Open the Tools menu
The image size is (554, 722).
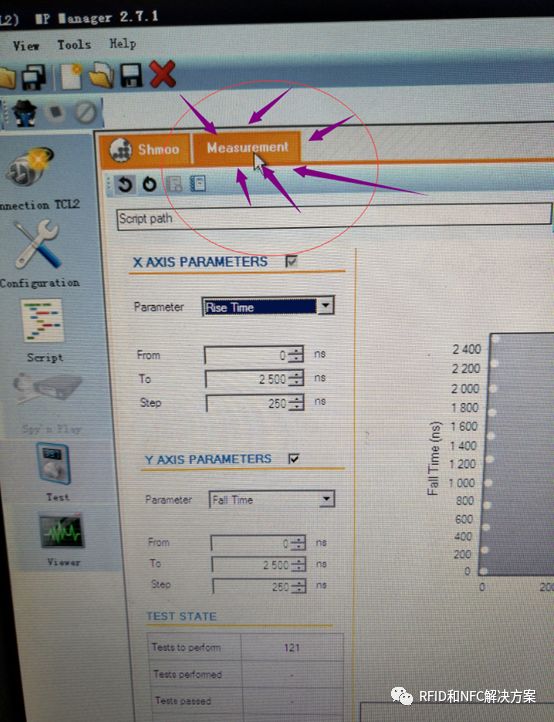coord(74,45)
